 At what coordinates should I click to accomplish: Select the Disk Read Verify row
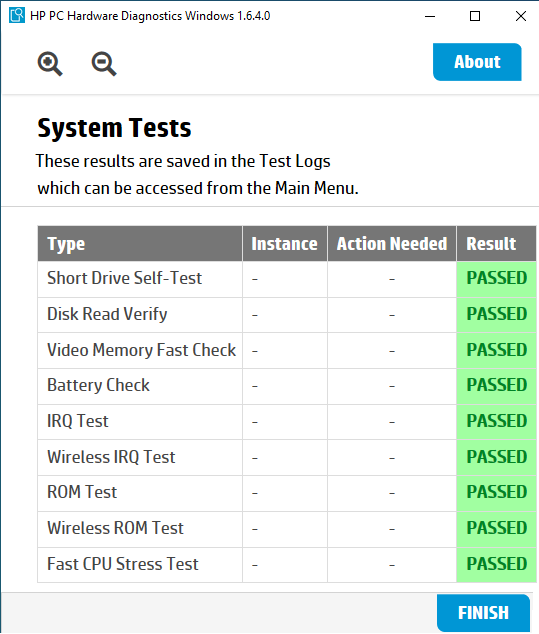pyautogui.click(x=287, y=315)
